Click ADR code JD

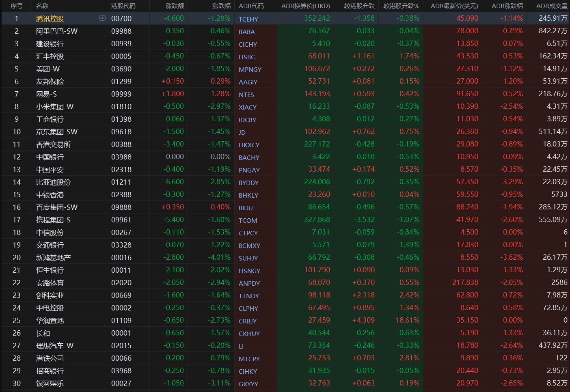242,132
